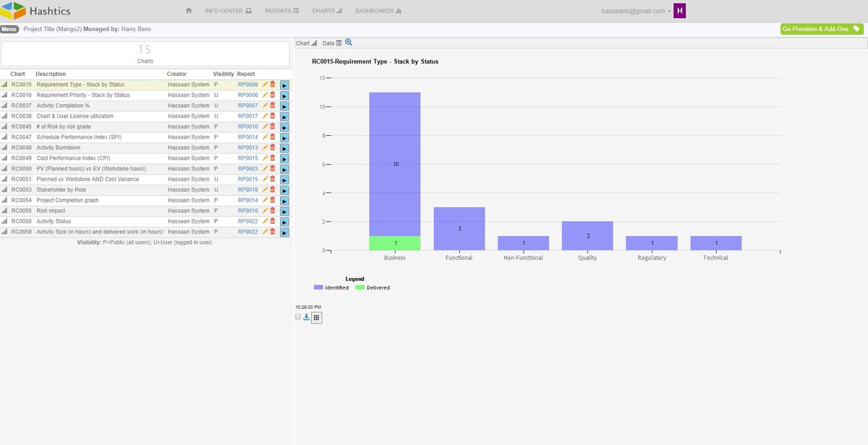Delete chart RC0045 using trash icon
Image resolution: width=868 pixels, height=445 pixels.
273,127
